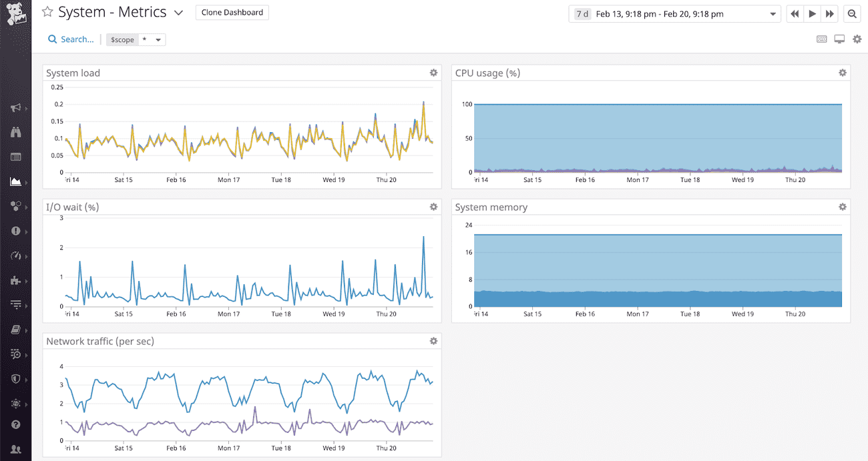Zoom out the time range with magnifier

click(x=851, y=13)
